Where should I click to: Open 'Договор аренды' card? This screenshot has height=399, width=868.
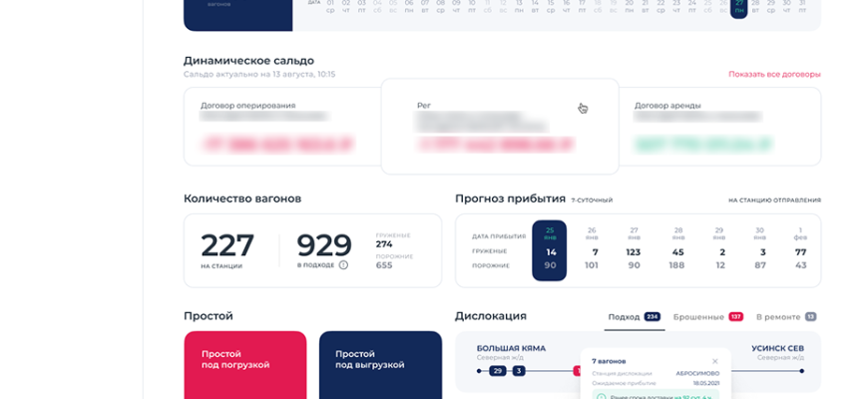pyautogui.click(x=718, y=126)
